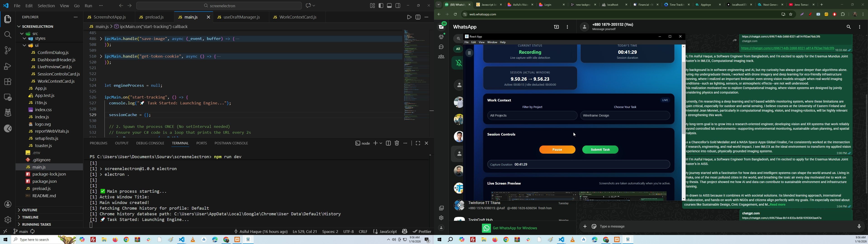Image resolution: width=868 pixels, height=244 pixels.
Task: Open the Extensions view icon
Action: pos(7,82)
